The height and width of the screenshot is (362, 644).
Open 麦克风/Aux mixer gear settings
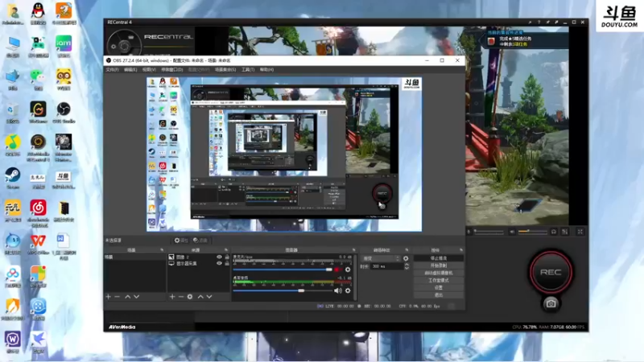348,269
